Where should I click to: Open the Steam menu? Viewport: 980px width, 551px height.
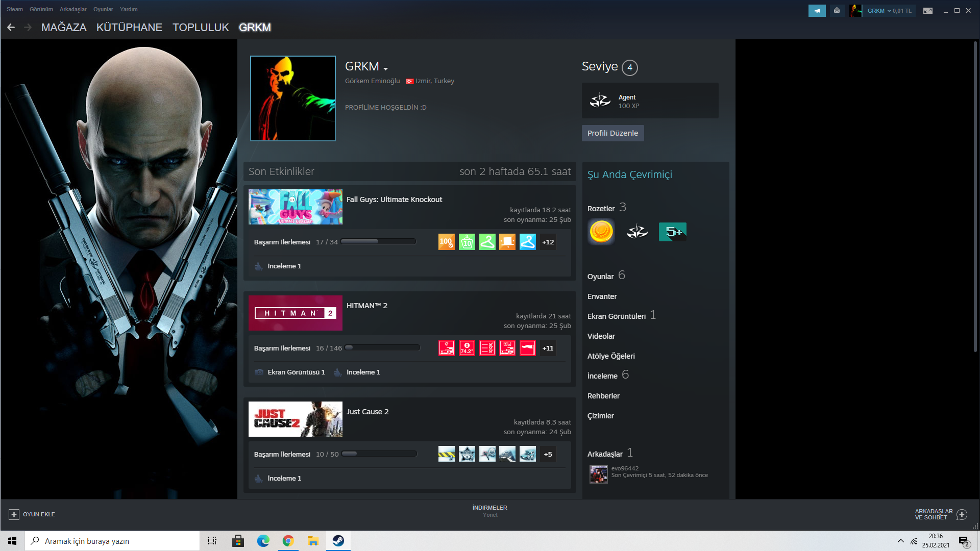click(15, 9)
